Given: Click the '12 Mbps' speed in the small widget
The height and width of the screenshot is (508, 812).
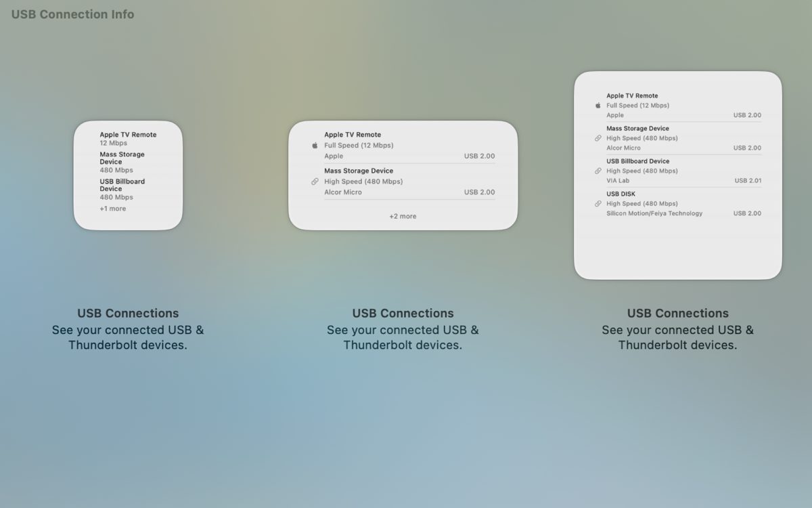Looking at the screenshot, I should [x=114, y=143].
